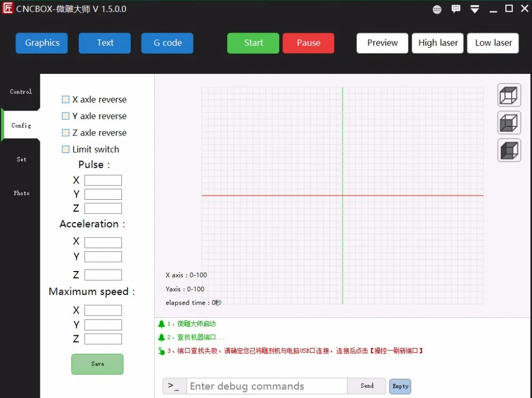Select the wireframe cube view icon
The image size is (532, 398).
click(x=509, y=95)
